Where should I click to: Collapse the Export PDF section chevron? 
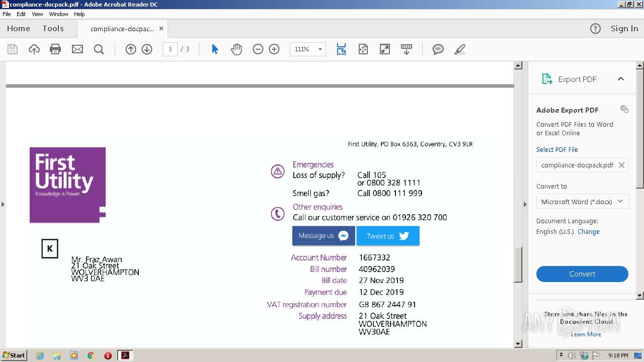(621, 79)
